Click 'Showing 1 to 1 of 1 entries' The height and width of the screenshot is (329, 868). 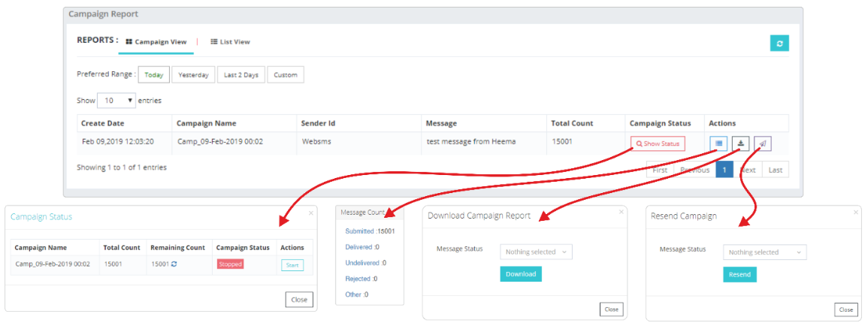122,167
